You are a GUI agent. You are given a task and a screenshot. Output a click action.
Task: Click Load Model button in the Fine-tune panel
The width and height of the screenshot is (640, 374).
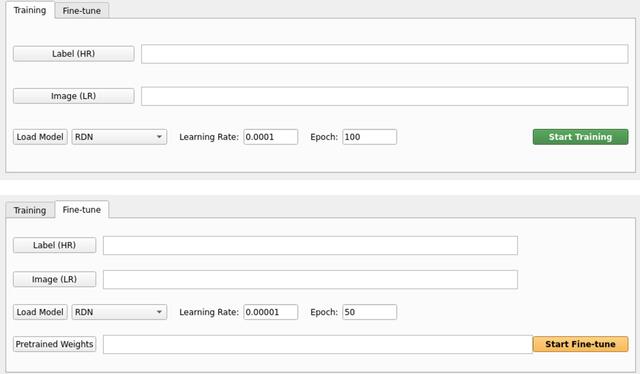pos(40,312)
